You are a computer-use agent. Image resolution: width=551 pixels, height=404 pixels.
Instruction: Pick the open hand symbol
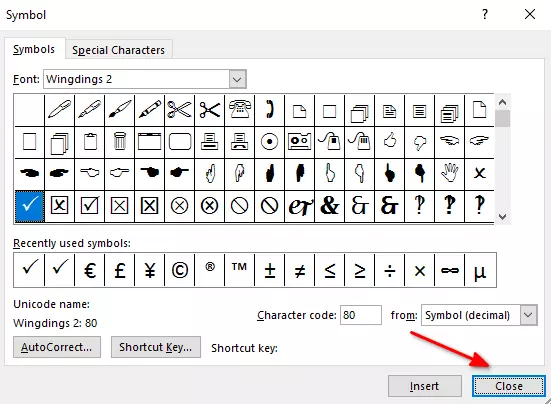449,174
